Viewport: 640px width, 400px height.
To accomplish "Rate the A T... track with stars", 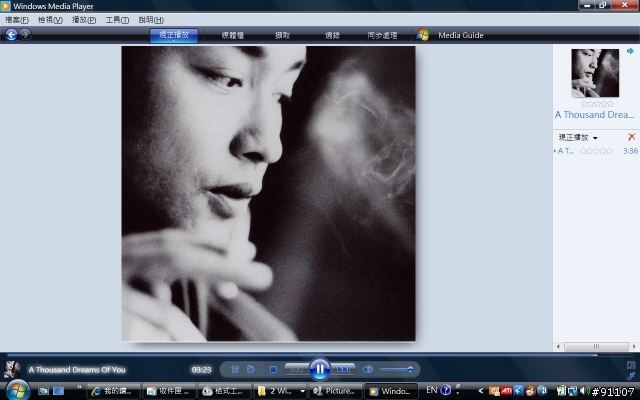I will coord(596,151).
